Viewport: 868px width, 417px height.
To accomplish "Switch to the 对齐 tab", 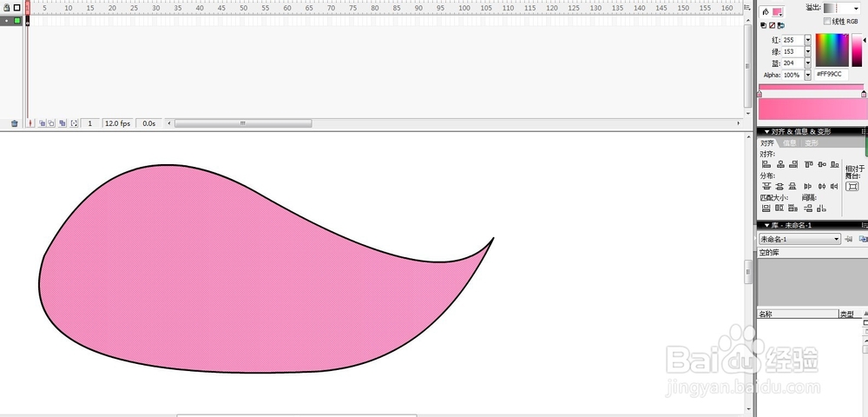I will coord(767,142).
